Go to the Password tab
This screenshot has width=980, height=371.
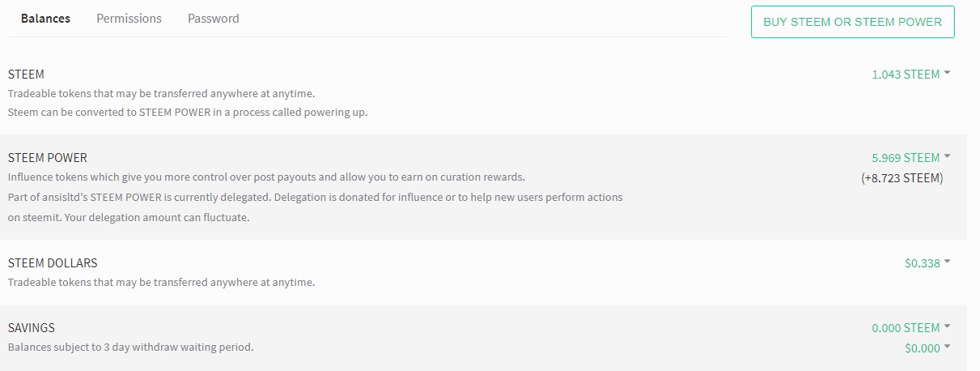coord(213,18)
